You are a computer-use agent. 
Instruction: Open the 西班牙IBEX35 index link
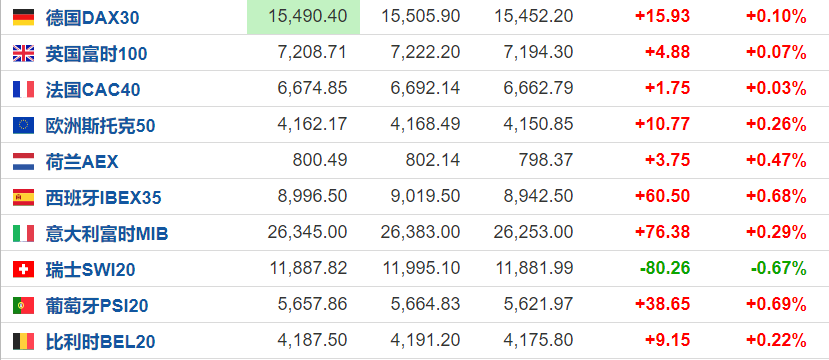point(104,198)
